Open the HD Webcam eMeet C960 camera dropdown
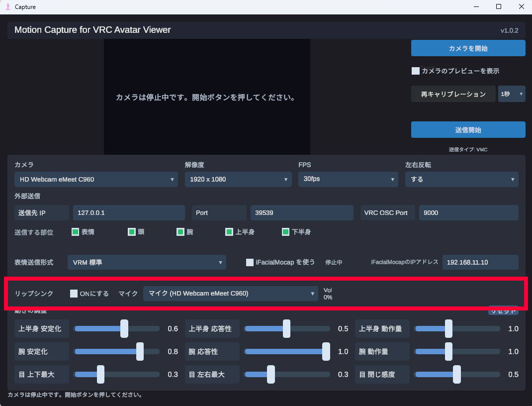Image resolution: width=532 pixels, height=406 pixels. click(96, 179)
